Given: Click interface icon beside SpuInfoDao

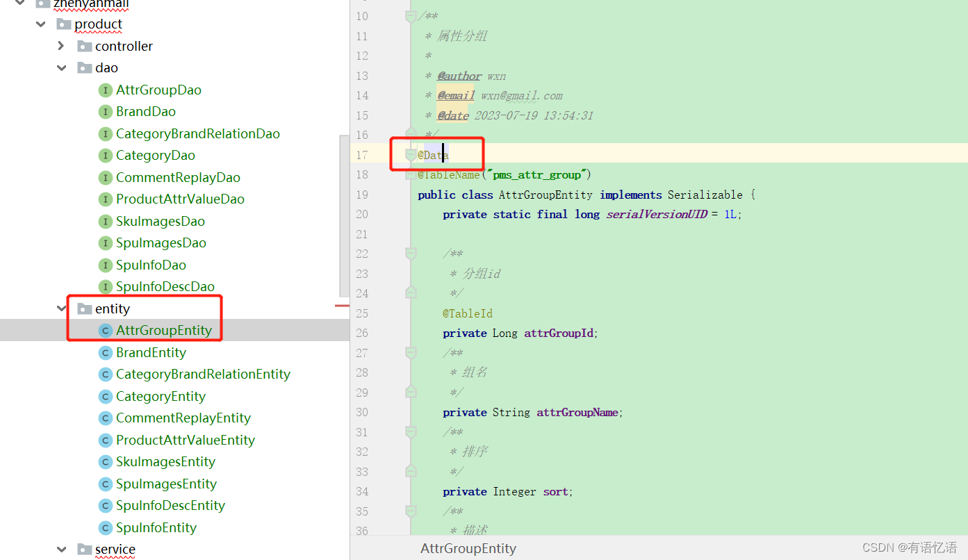Looking at the screenshot, I should (x=106, y=265).
